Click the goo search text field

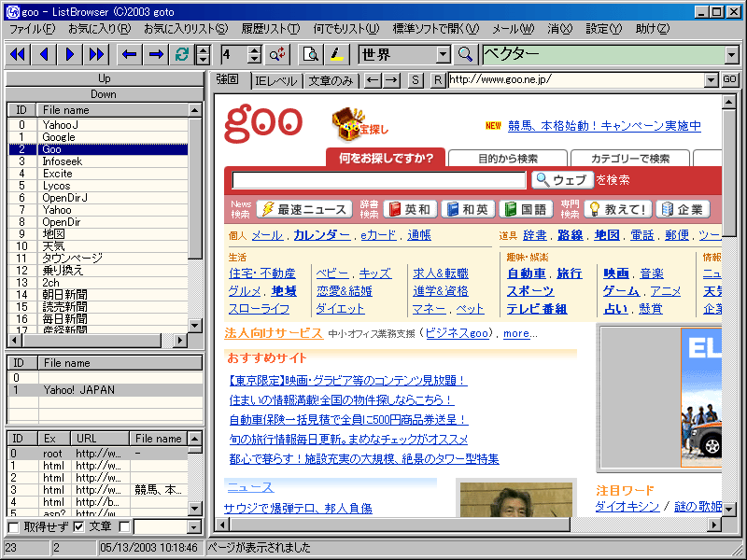(x=379, y=180)
